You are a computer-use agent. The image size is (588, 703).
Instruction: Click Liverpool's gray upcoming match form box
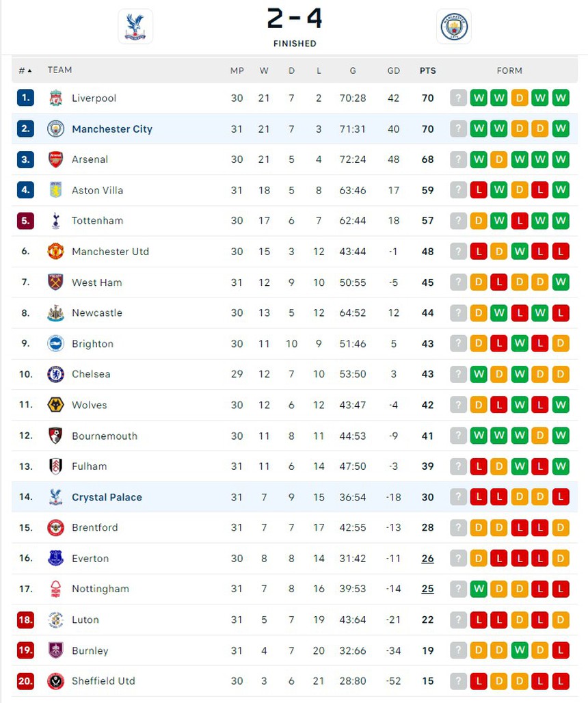[x=458, y=98]
